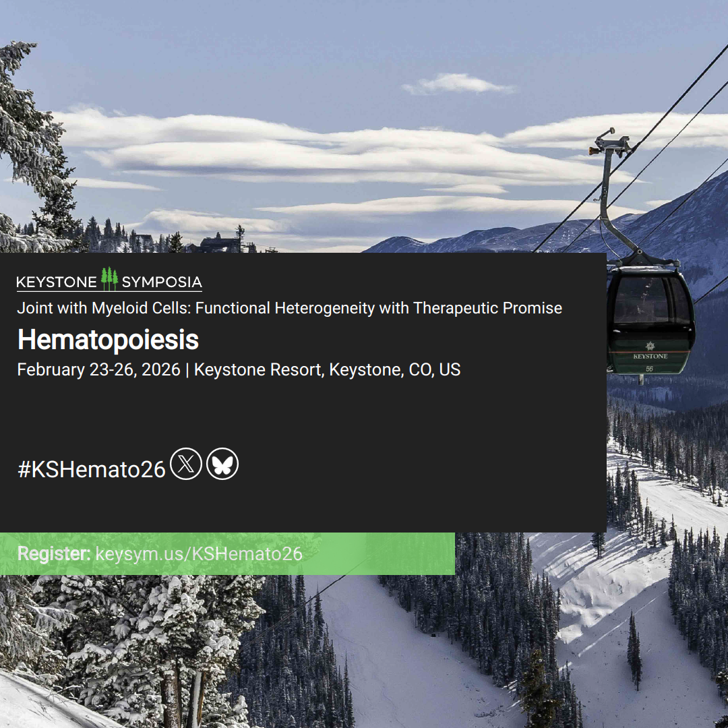Click the green registration banner

[228, 554]
